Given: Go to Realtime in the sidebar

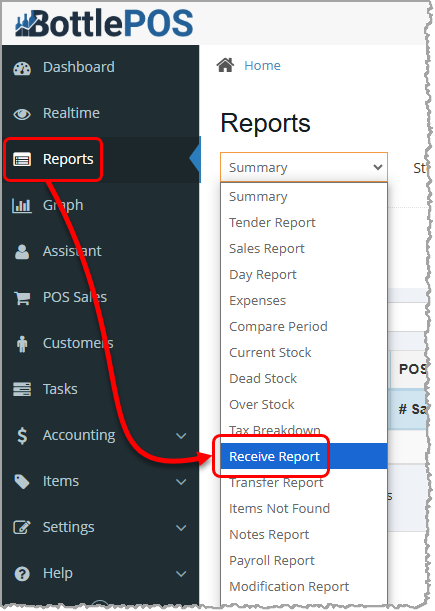Looking at the screenshot, I should point(71,113).
